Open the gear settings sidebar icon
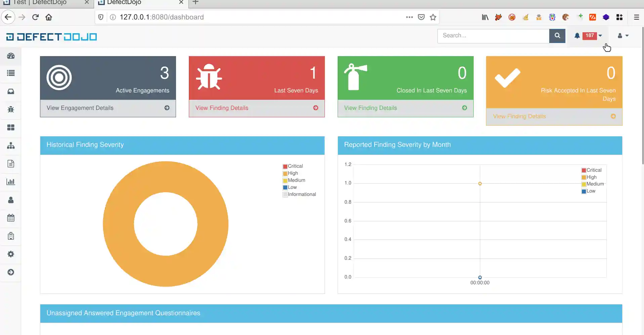 pyautogui.click(x=11, y=254)
